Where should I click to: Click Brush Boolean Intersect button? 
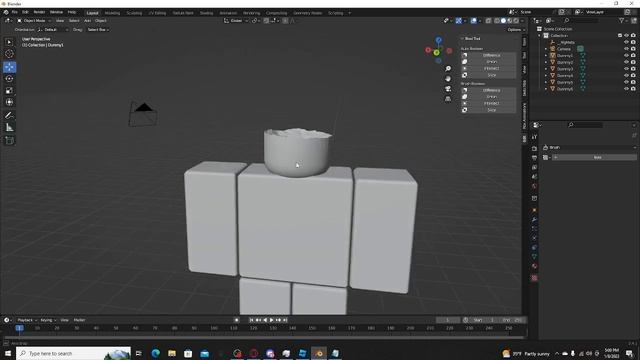pos(489,103)
